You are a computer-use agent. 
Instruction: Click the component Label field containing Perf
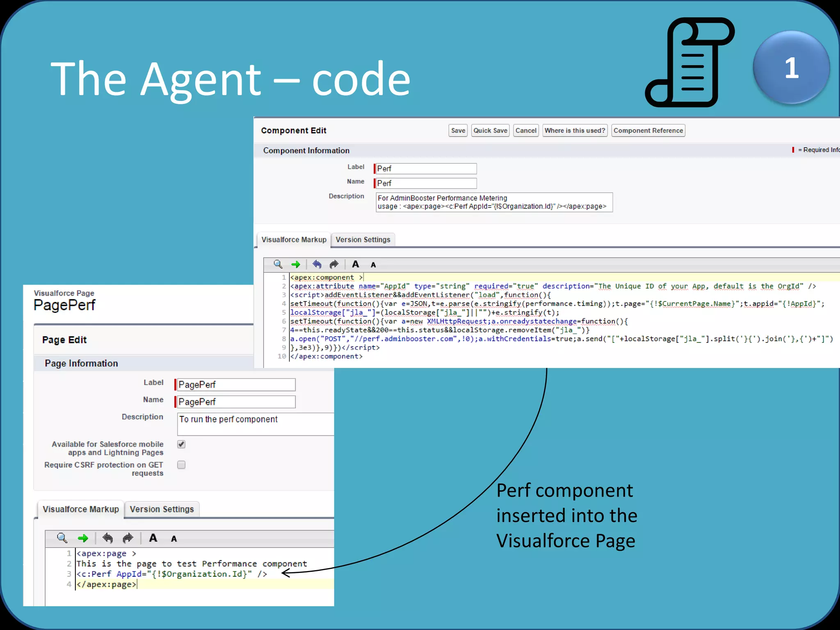point(425,169)
